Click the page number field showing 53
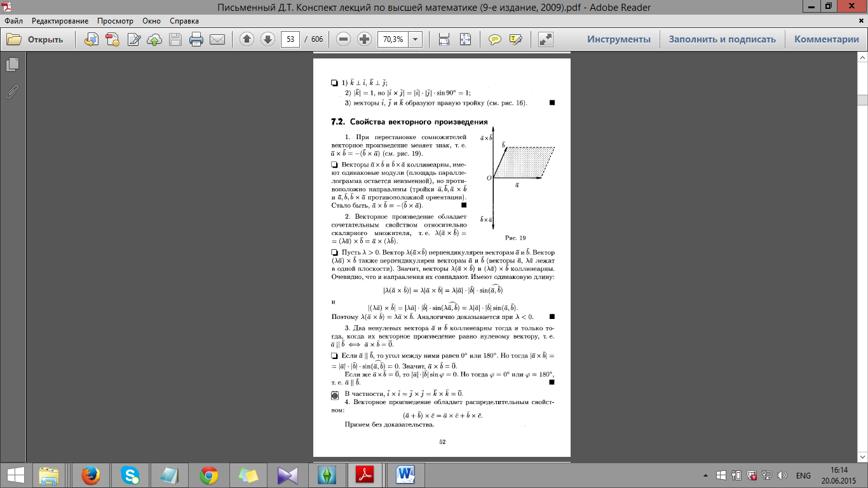 point(290,39)
